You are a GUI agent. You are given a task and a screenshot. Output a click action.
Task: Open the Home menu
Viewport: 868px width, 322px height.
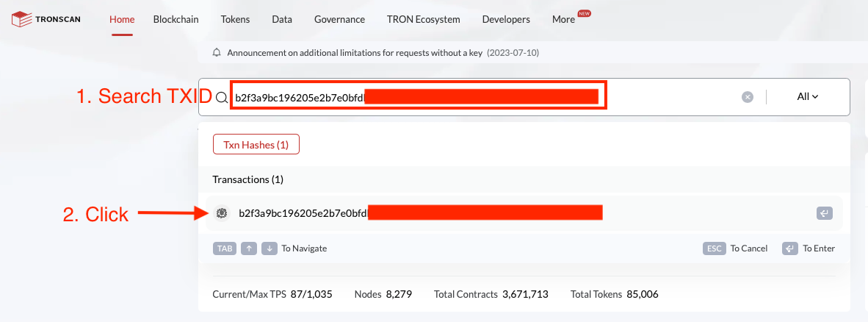click(122, 19)
